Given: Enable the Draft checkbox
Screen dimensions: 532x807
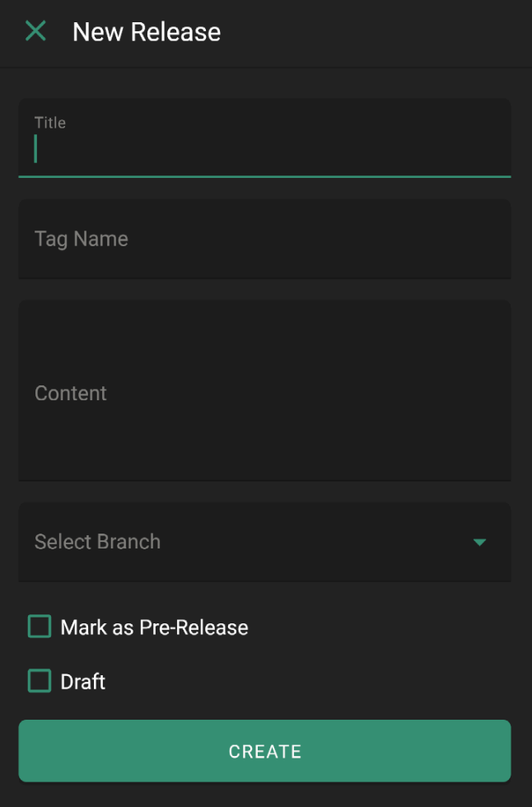Looking at the screenshot, I should [39, 680].
